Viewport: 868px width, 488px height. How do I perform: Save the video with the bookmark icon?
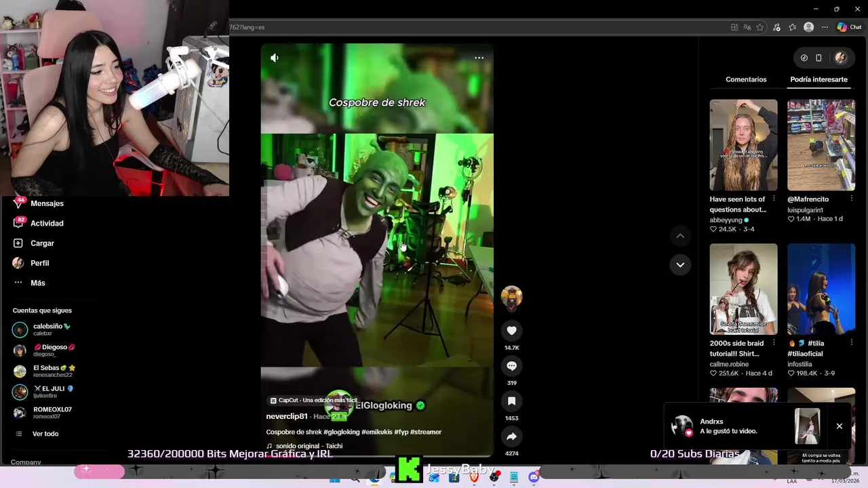(x=511, y=401)
